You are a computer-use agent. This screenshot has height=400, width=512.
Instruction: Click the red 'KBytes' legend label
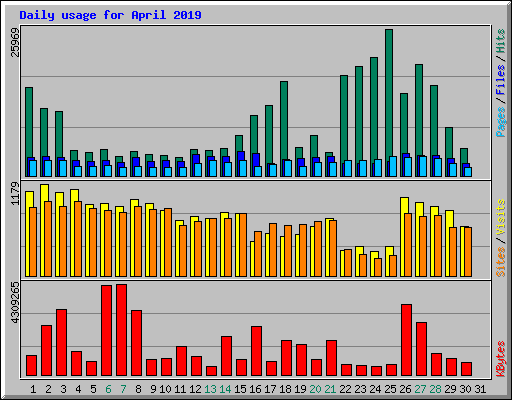pos(500,359)
